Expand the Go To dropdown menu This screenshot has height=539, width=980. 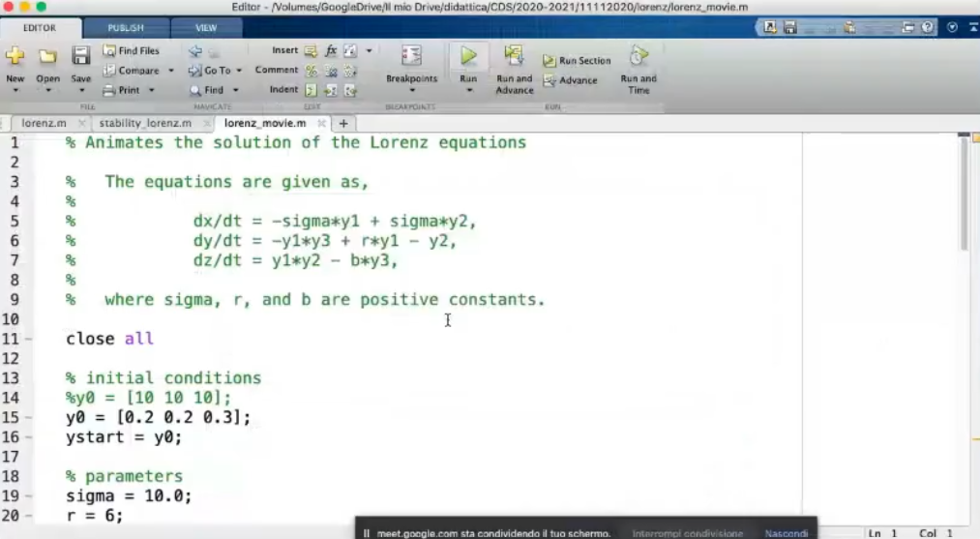pos(239,71)
